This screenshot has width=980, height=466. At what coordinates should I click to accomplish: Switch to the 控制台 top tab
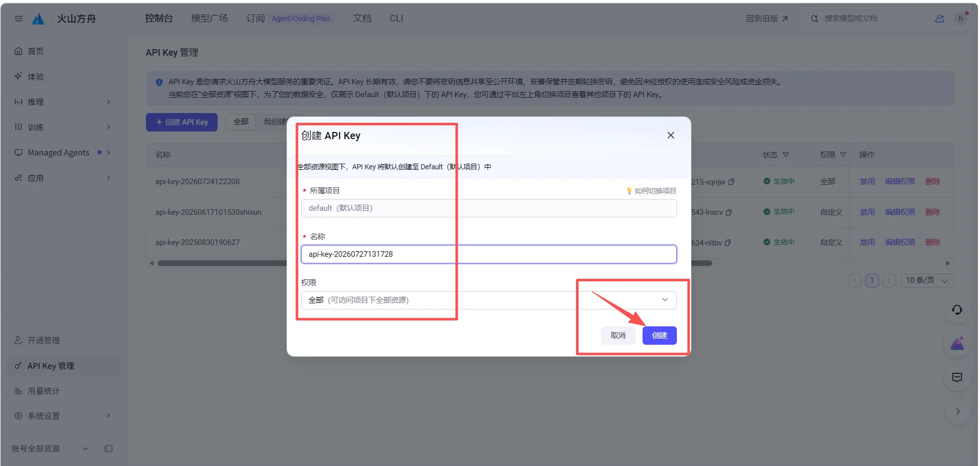(159, 18)
